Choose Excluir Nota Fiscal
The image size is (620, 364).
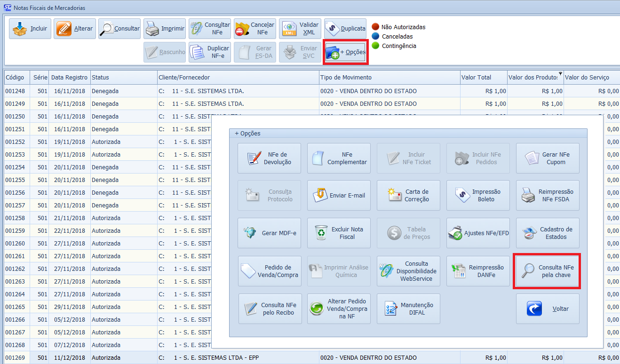click(x=339, y=233)
